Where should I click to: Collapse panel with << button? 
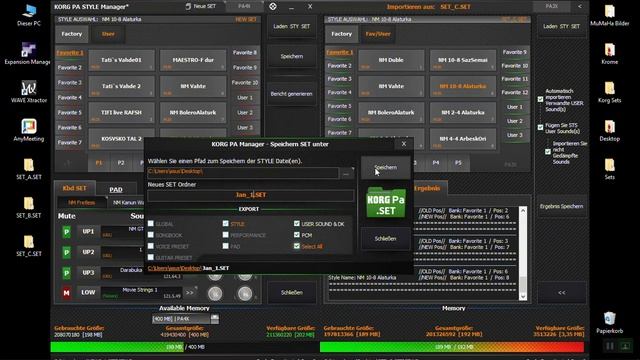pyautogui.click(x=562, y=292)
